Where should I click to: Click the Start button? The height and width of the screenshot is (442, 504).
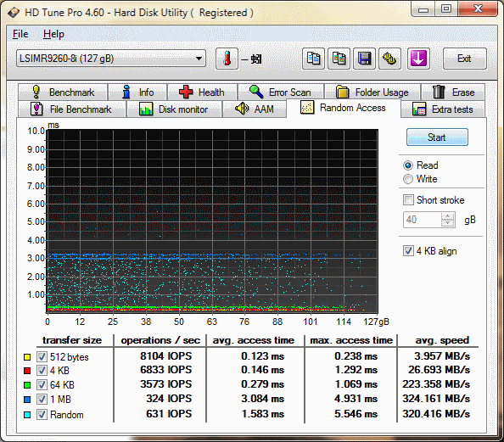click(x=437, y=137)
